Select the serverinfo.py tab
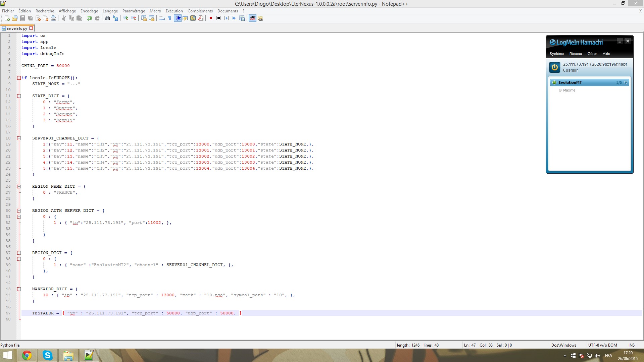Image resolution: width=644 pixels, height=362 pixels. tap(17, 28)
